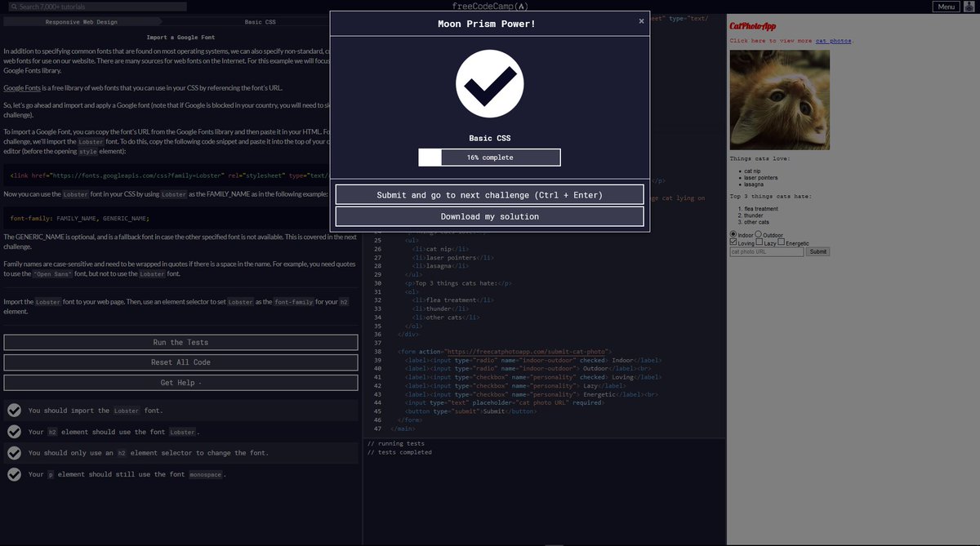The image size is (980, 546).
Task: Click checkmark icon beside 'only use an h2 element selector'
Action: tap(14, 453)
